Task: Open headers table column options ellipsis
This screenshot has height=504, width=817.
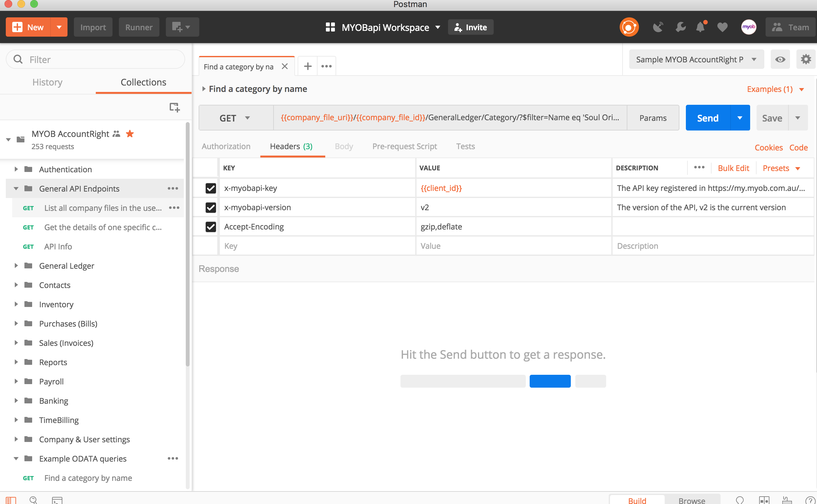Action: 699,167
